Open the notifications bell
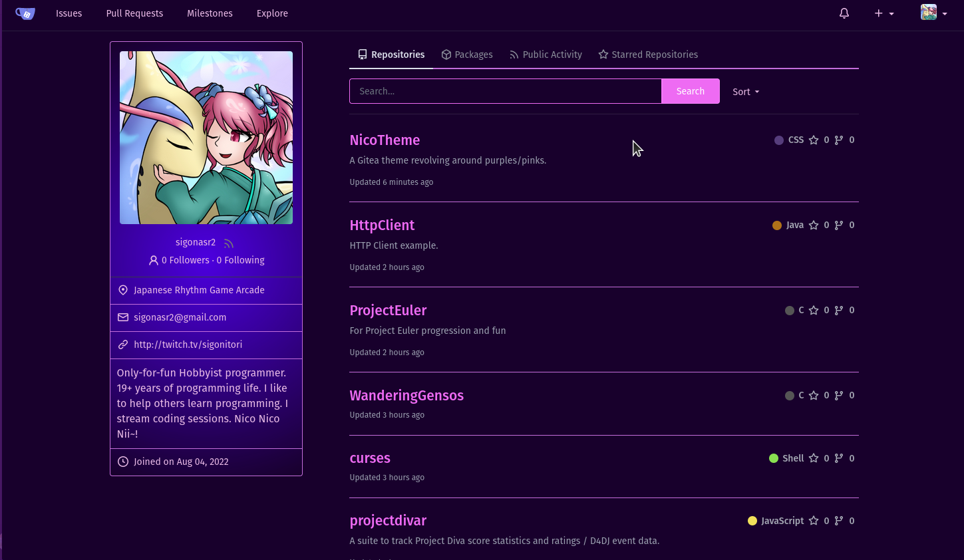The image size is (964, 560). [x=844, y=13]
